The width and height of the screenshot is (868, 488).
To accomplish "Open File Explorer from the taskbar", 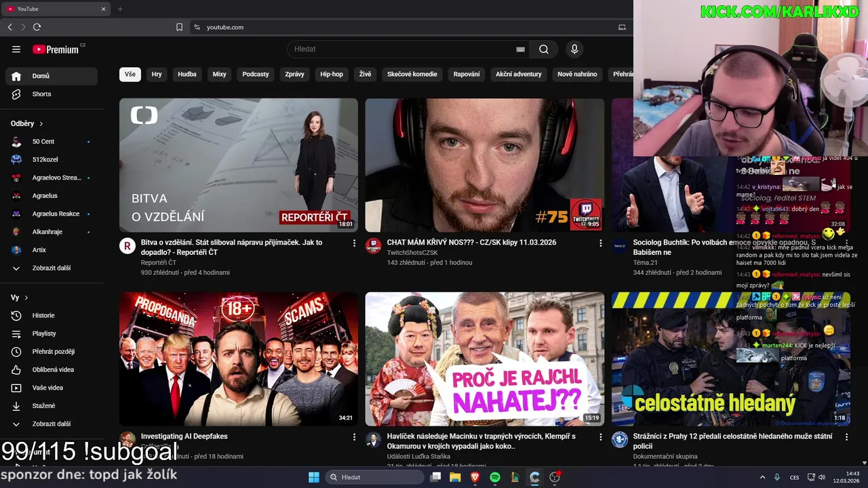I will (x=455, y=477).
